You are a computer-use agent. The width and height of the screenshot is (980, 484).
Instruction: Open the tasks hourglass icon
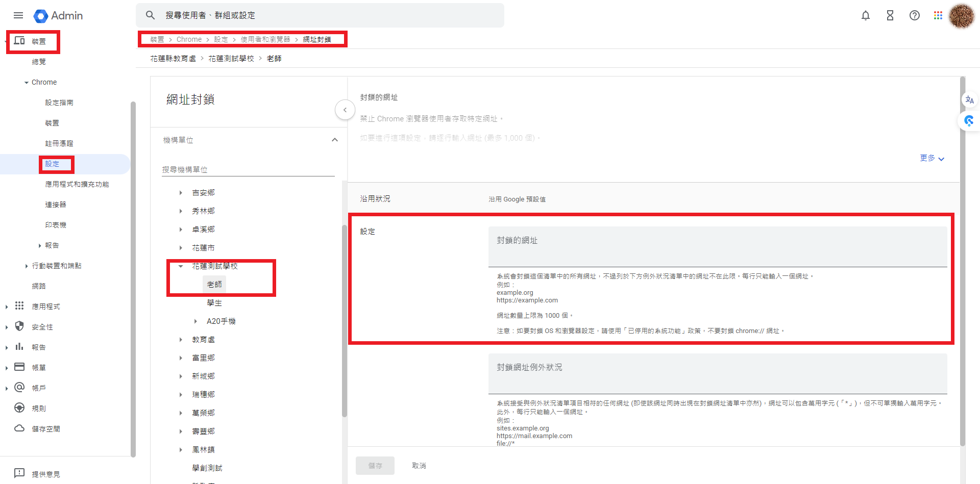890,15
